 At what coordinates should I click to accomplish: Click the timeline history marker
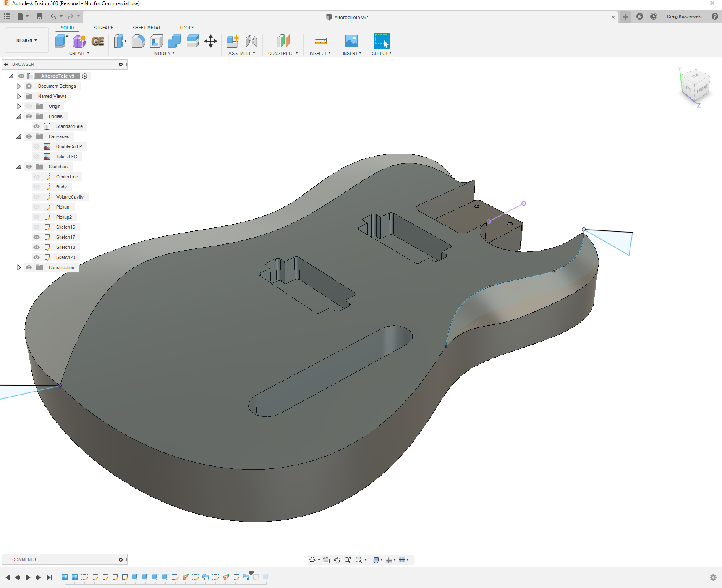click(x=251, y=577)
